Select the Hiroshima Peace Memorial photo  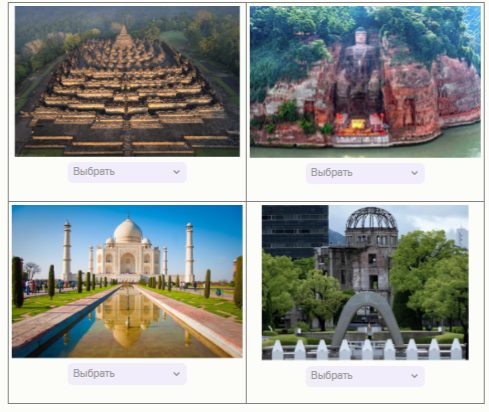365,282
